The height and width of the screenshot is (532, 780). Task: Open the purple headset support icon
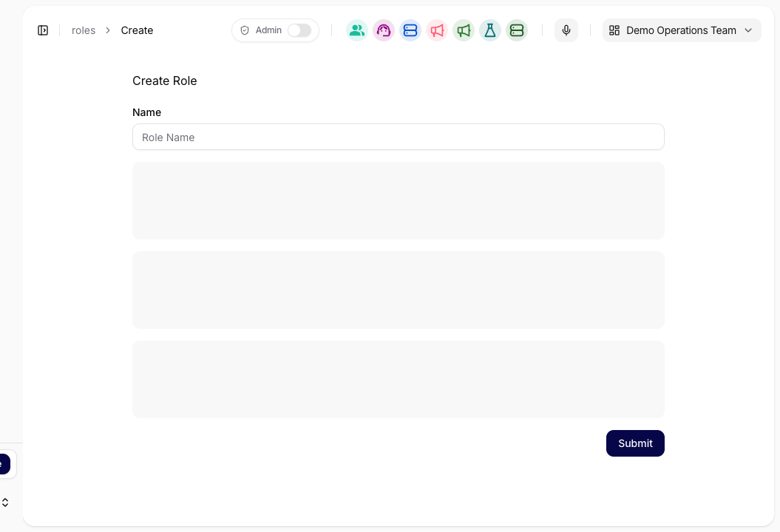[x=384, y=30]
